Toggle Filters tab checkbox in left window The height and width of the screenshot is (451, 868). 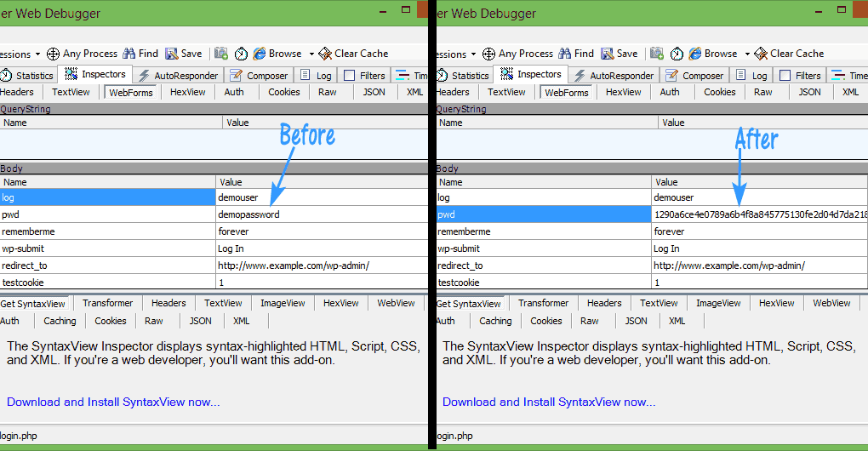(349, 75)
